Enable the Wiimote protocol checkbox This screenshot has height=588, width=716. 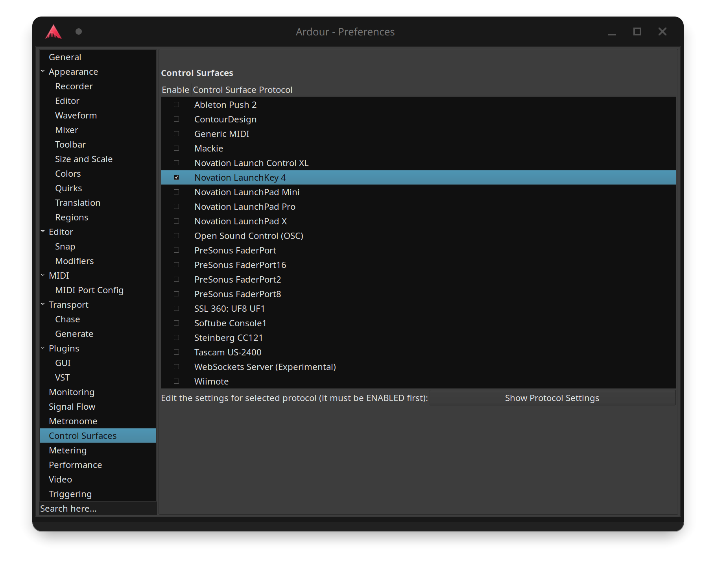click(x=176, y=381)
